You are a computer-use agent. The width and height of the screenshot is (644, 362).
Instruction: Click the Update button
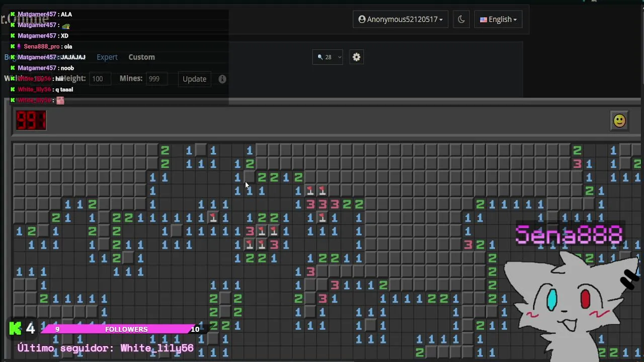194,79
